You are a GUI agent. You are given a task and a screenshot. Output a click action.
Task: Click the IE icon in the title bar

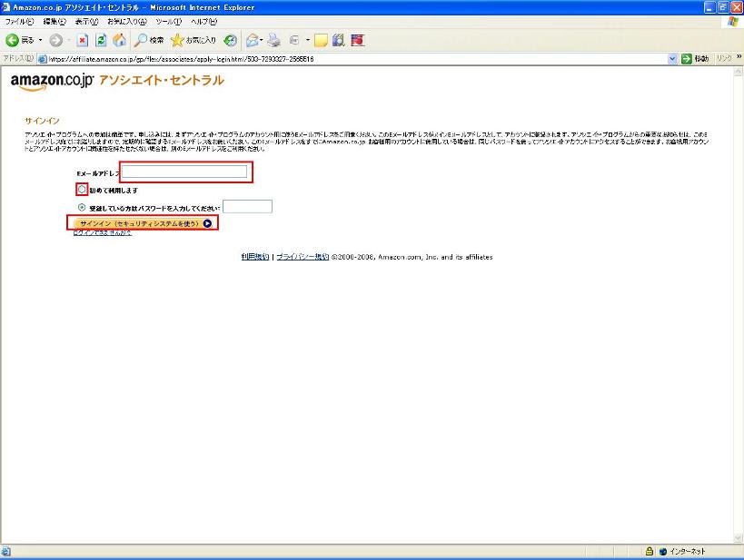[6, 7]
